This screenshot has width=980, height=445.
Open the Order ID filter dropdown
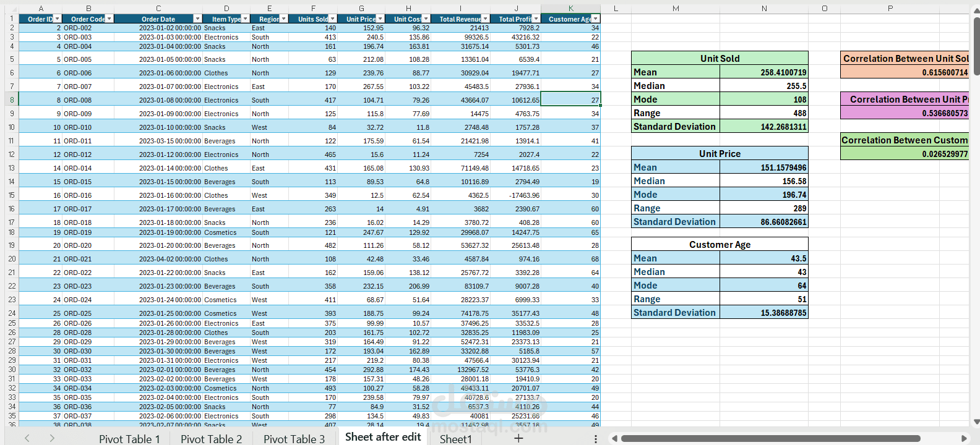tap(58, 19)
